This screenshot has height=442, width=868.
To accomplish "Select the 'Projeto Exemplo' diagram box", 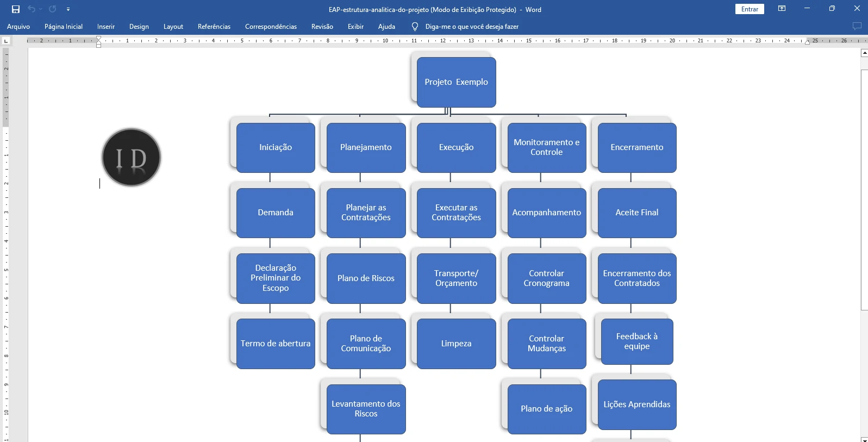I will click(456, 82).
